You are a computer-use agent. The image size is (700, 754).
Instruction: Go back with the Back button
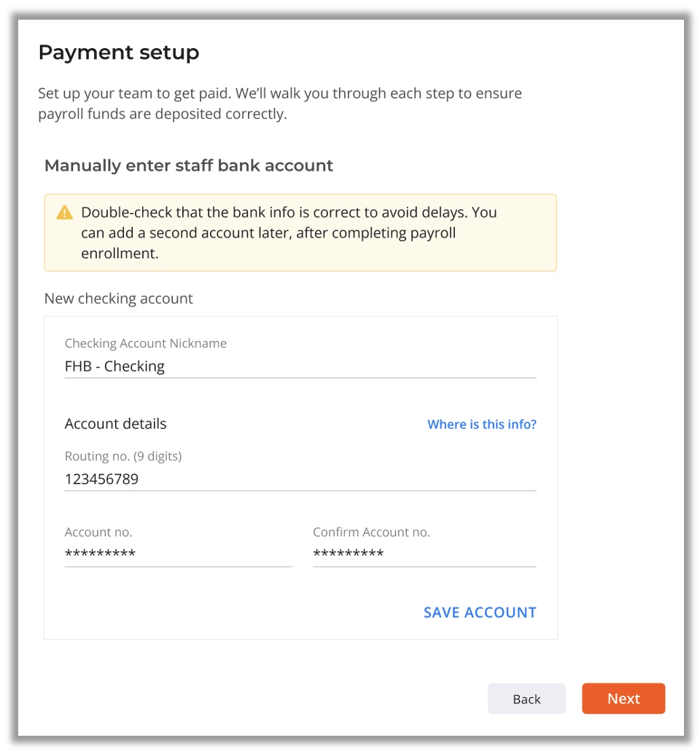point(526,699)
